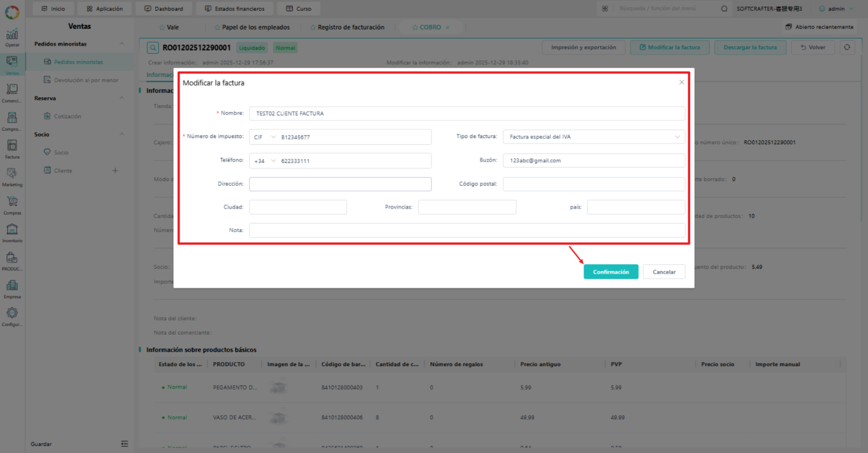Click the Confirmación button

pos(611,272)
